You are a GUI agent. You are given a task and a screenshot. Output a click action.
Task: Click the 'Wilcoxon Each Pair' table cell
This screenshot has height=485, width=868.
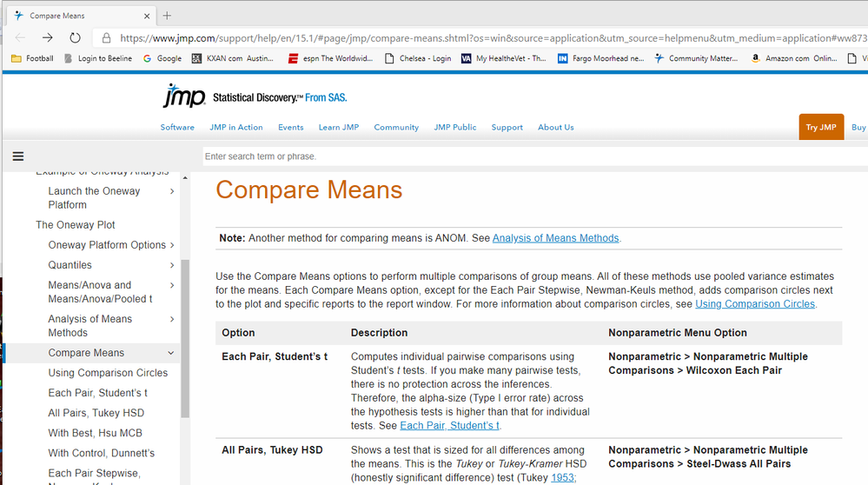coord(708,363)
